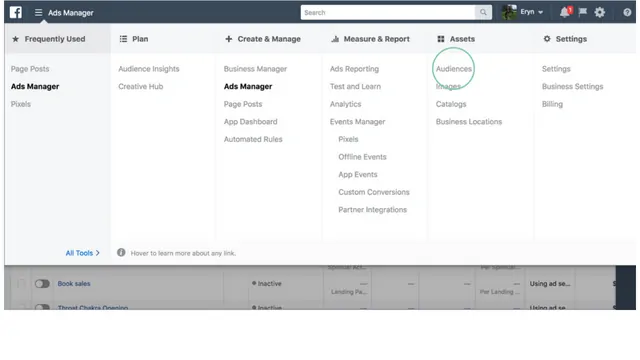Click the search magnifier button

[483, 12]
